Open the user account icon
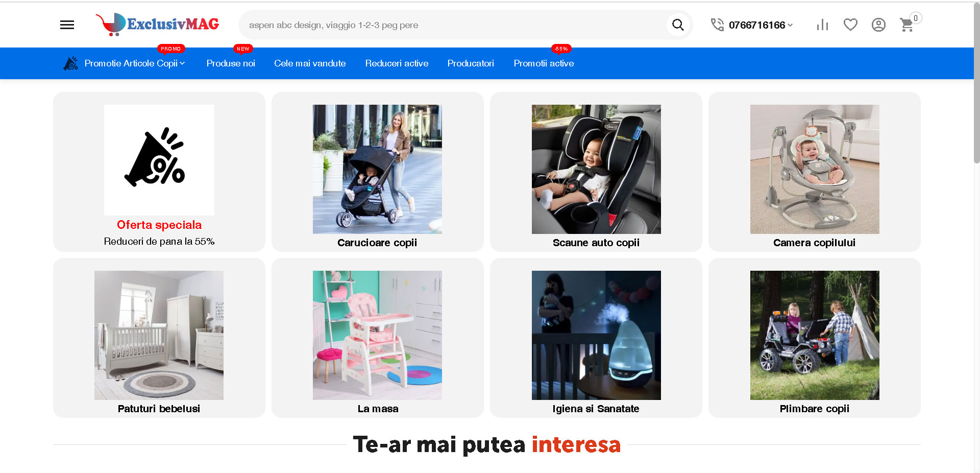 (x=878, y=25)
